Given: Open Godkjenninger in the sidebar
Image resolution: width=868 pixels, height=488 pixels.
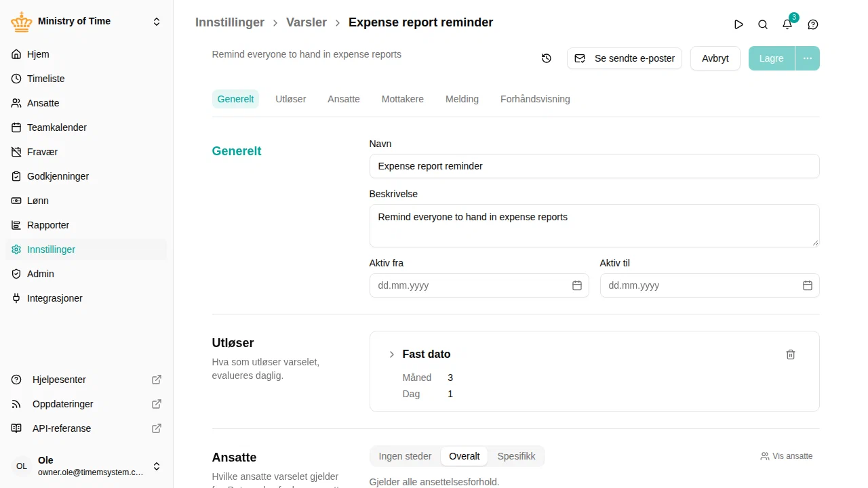Looking at the screenshot, I should point(86,176).
